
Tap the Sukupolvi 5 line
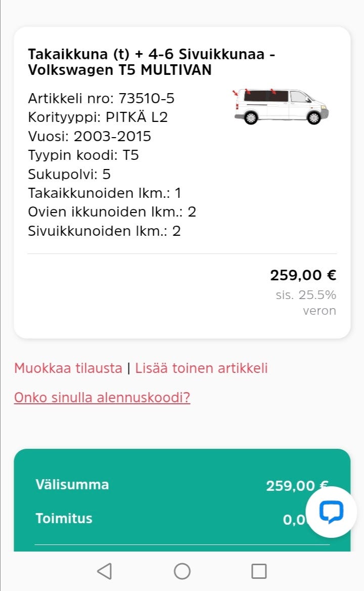(x=69, y=175)
